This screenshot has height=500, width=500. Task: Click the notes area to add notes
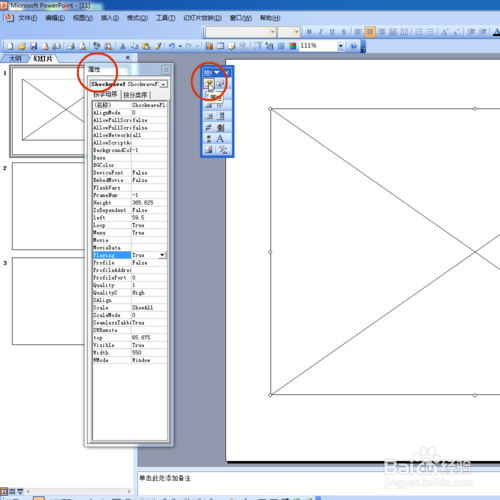click(x=318, y=483)
